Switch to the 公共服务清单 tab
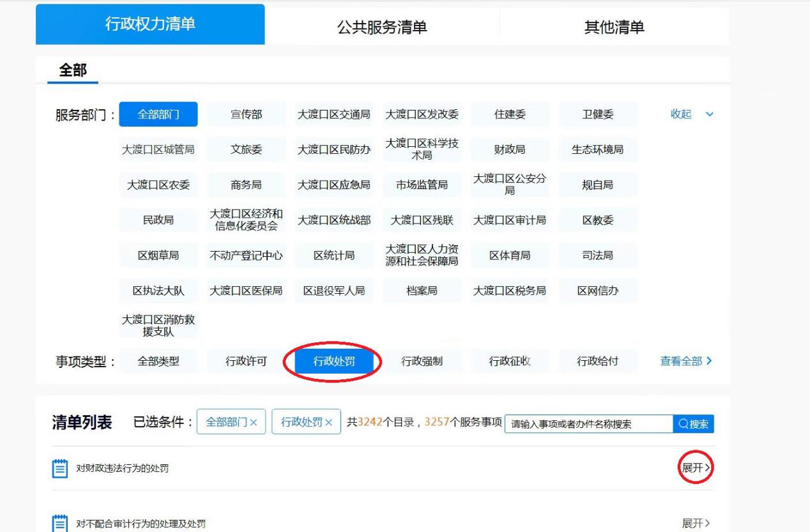Viewport: 810px width, 532px height. [x=382, y=27]
